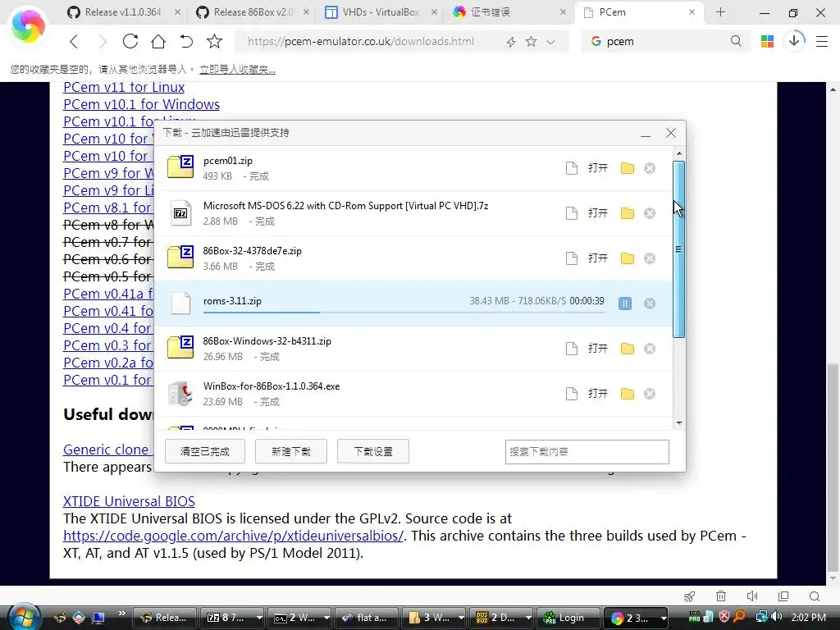Click the undo restore-tab arrow icon
The image size is (840, 630).
tap(186, 41)
